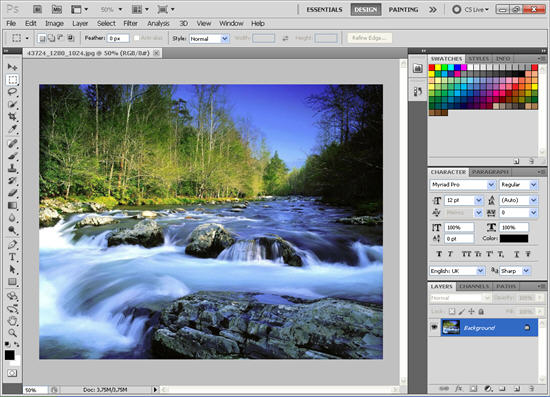Select the Spot Healing Brush tool
The width and height of the screenshot is (550, 397).
coord(12,143)
